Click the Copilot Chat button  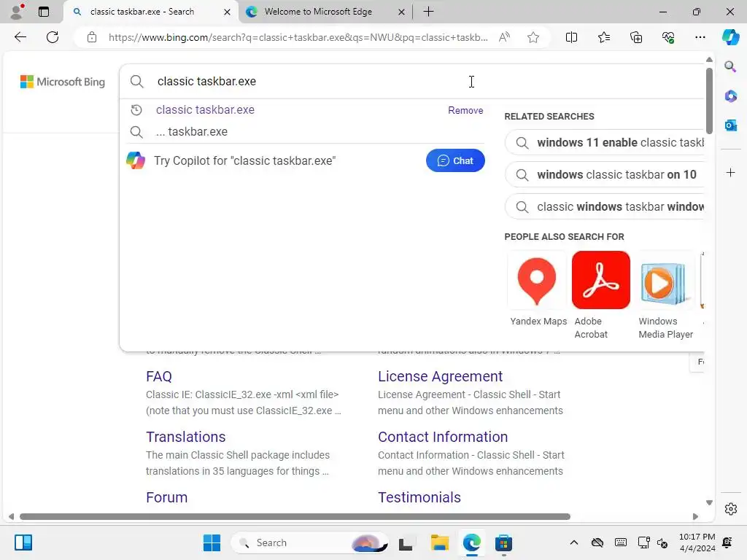[x=455, y=160]
